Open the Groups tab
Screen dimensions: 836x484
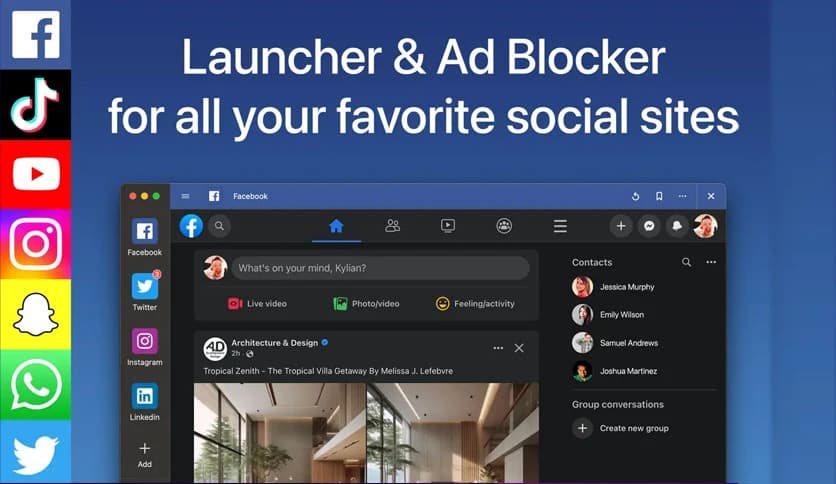click(x=504, y=226)
